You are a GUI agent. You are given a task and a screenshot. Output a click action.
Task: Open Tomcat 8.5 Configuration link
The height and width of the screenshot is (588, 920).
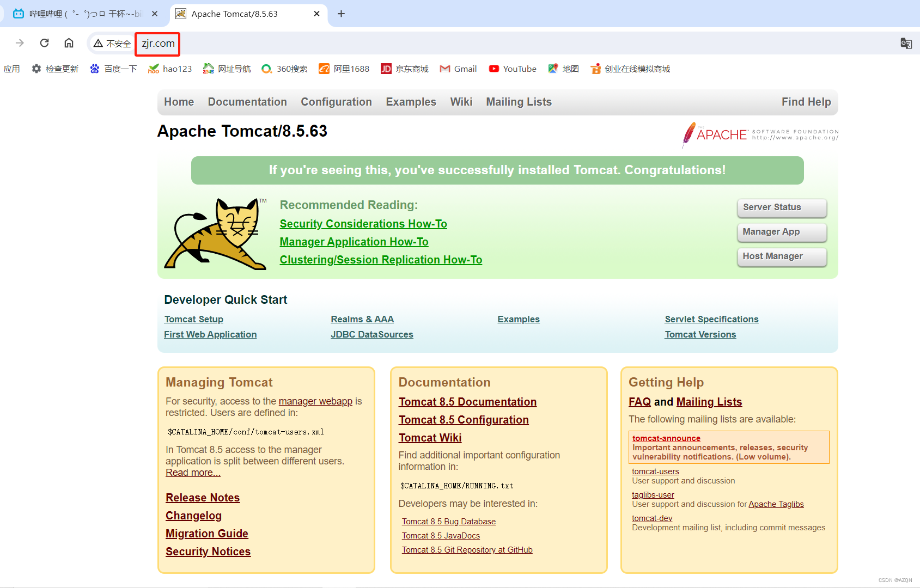coord(464,420)
